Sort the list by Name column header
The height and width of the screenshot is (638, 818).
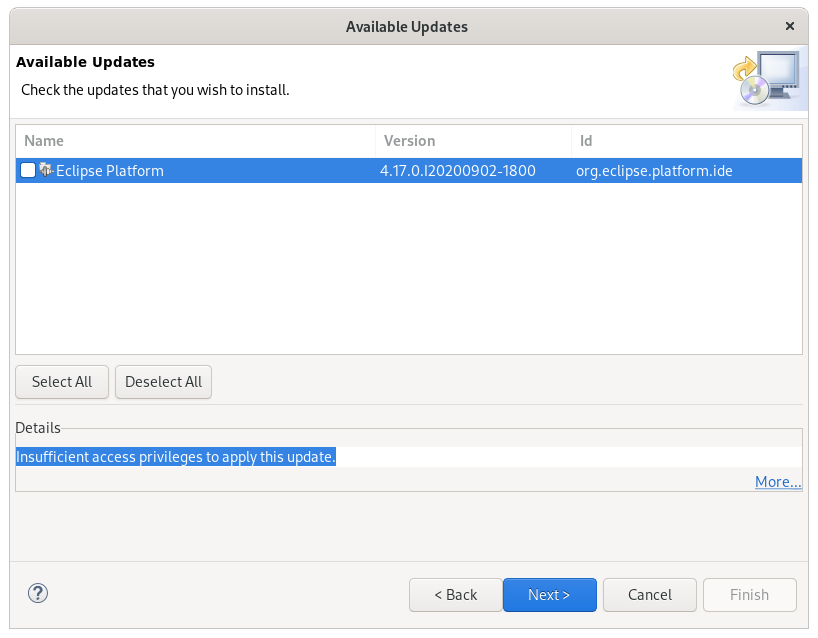(x=195, y=141)
